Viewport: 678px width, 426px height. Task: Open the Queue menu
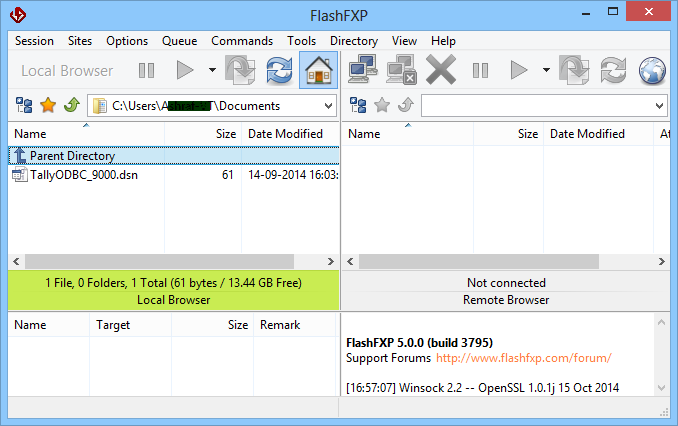(x=179, y=41)
